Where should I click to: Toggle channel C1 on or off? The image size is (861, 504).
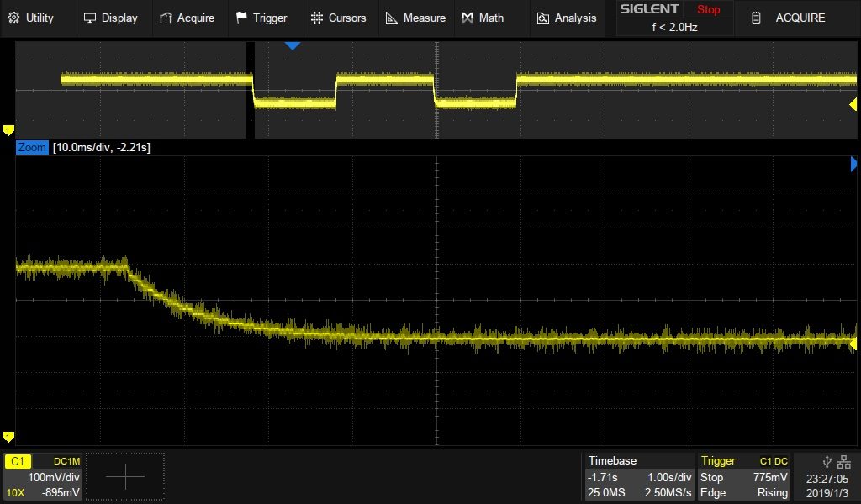[18, 461]
